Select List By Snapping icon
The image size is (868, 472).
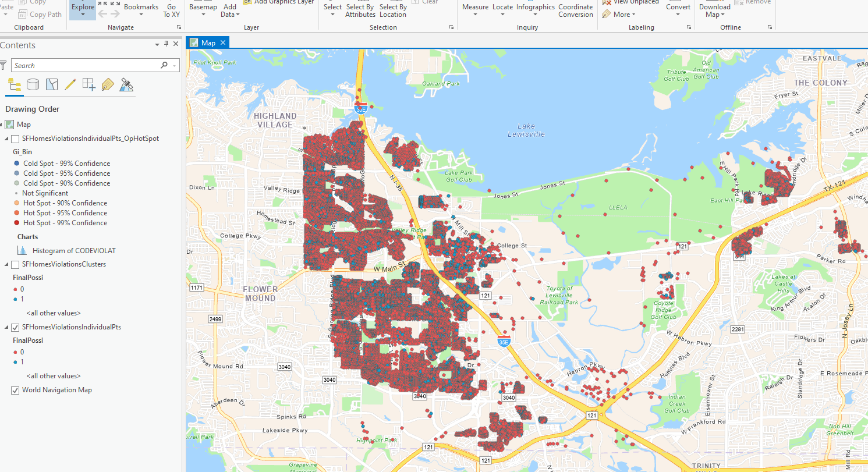click(x=89, y=85)
